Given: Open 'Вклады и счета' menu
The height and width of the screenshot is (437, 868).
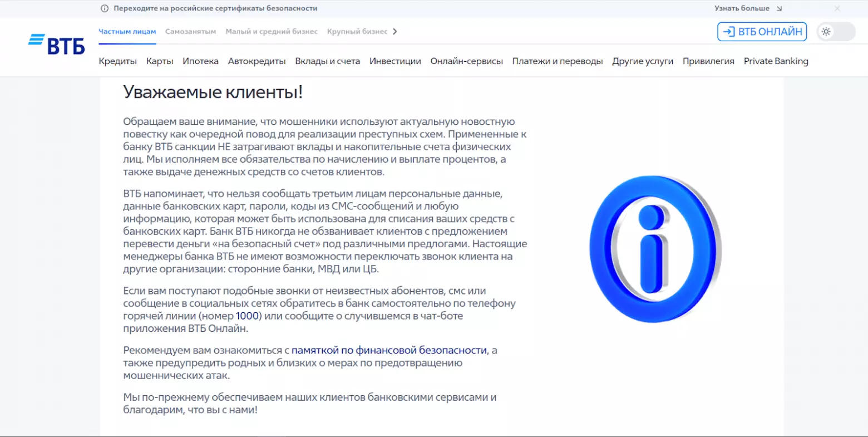Looking at the screenshot, I should tap(328, 61).
